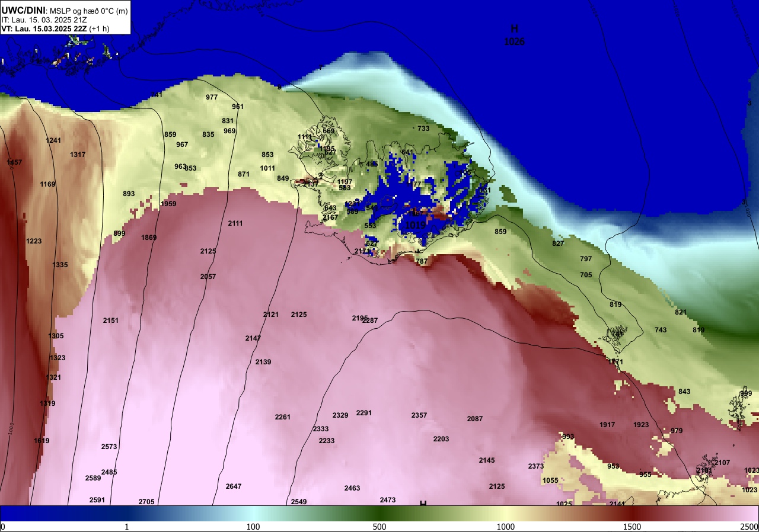Click the 1055 height value
759x532 pixels.
tap(551, 480)
